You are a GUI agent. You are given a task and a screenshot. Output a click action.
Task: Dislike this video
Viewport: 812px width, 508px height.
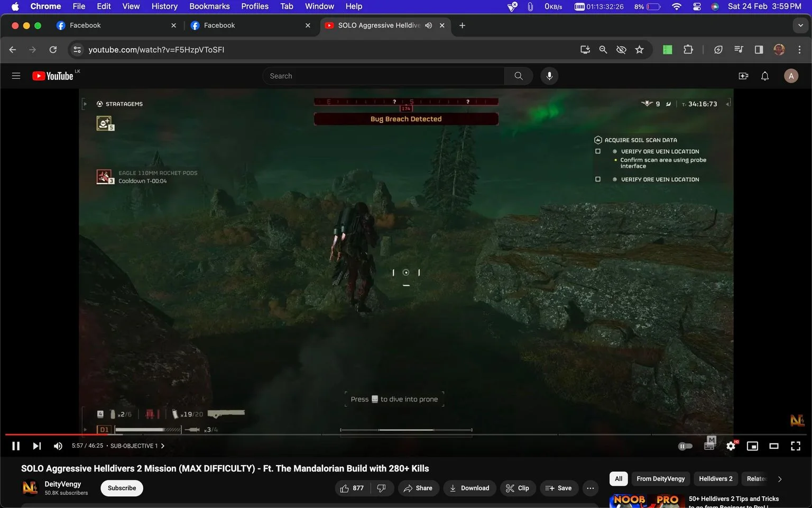(x=382, y=488)
